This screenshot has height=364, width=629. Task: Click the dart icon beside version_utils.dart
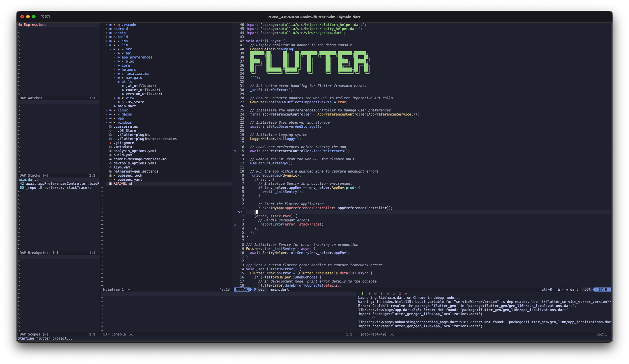tap(123, 94)
